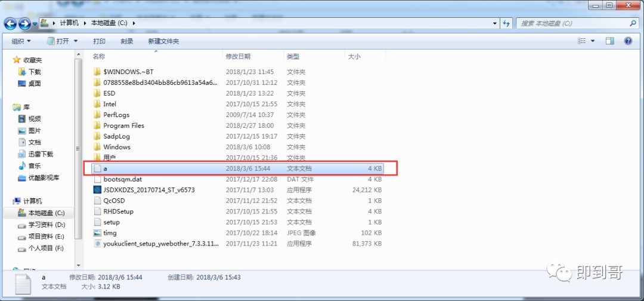The height and width of the screenshot is (301, 644).
Task: Expand arrow after 计算机 breadcrumb
Action: [85, 23]
